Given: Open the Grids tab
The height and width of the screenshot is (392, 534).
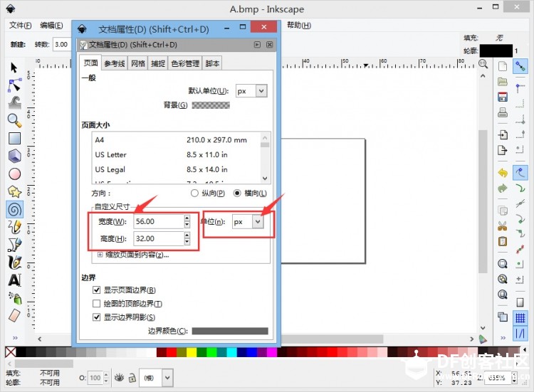Looking at the screenshot, I should click(x=138, y=63).
